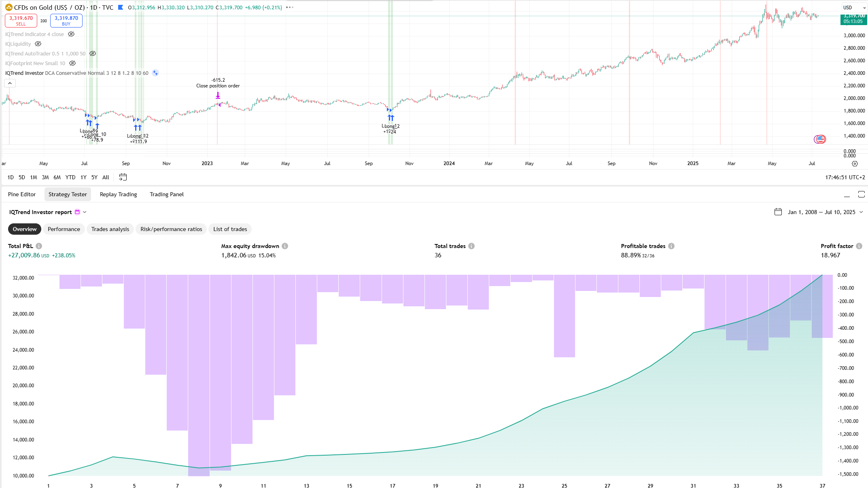The height and width of the screenshot is (488, 868).
Task: Select the 6M time range
Action: [57, 177]
